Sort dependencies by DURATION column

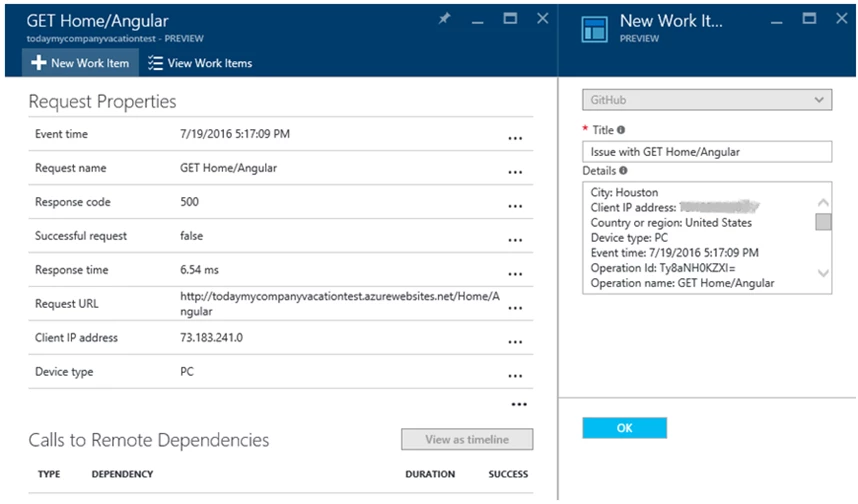pos(430,474)
